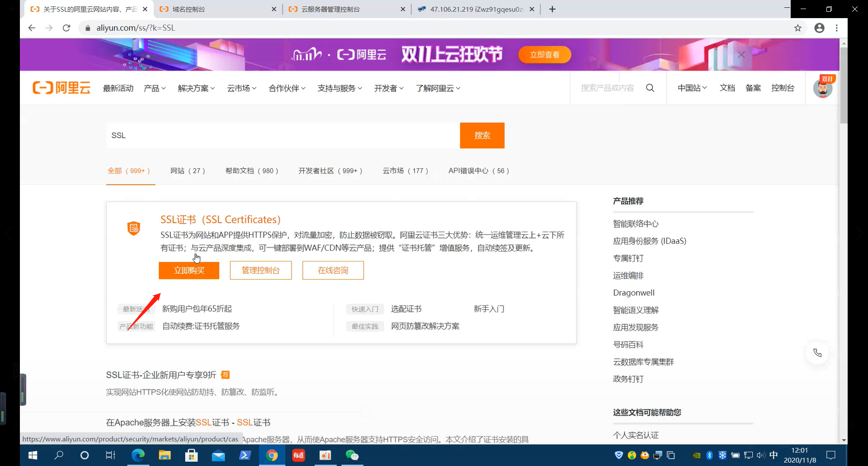Click the page vertical scrollbar thumb
This screenshot has width=868, height=466.
point(844,85)
